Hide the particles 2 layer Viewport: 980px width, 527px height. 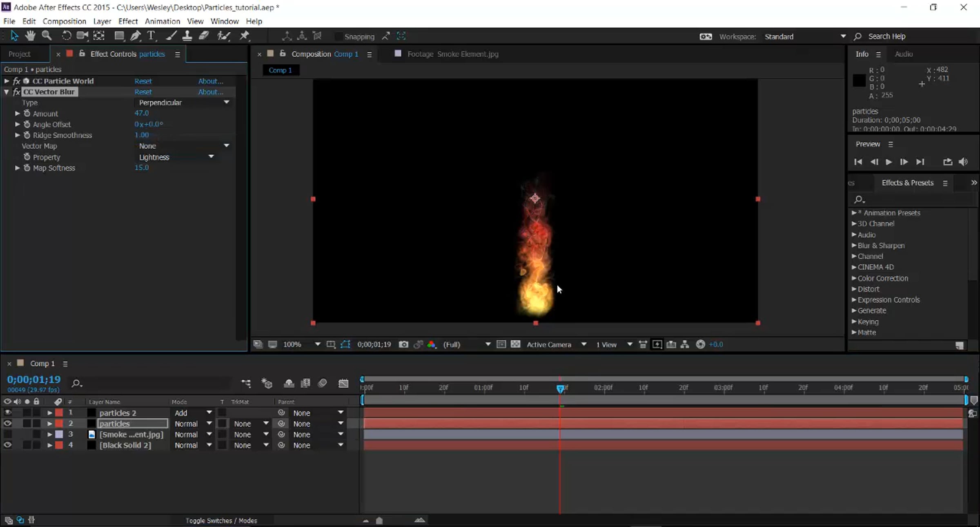coord(7,413)
